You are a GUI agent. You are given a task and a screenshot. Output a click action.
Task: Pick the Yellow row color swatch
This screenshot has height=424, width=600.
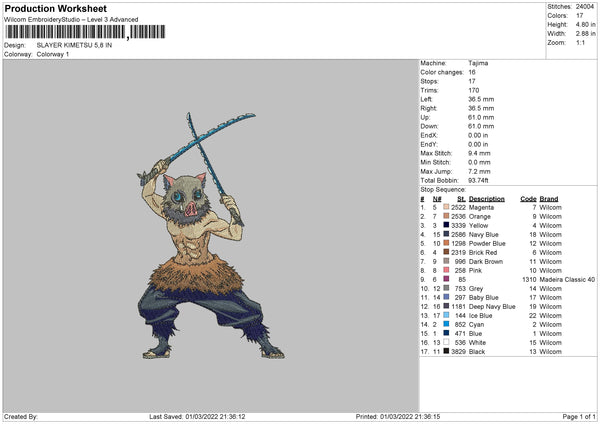coord(446,225)
